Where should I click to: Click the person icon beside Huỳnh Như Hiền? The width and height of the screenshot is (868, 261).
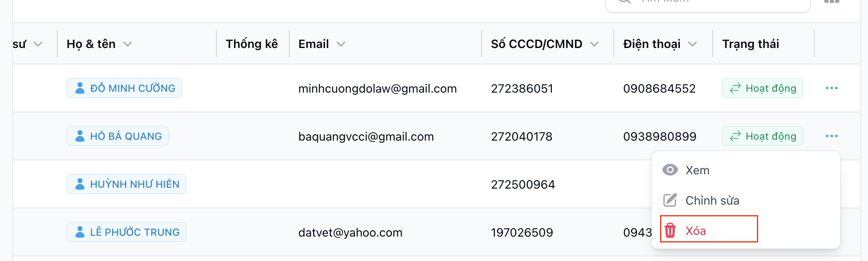[x=80, y=184]
